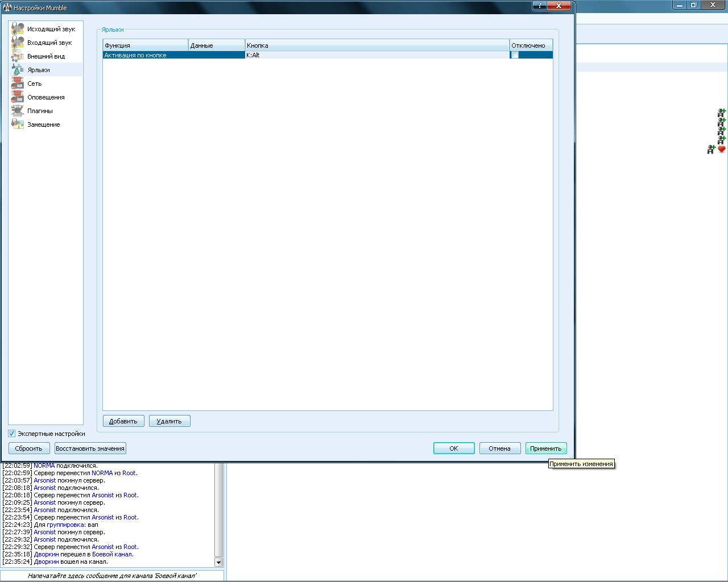
Task: Click the Входящий звук speaker icon
Action: (x=18, y=43)
